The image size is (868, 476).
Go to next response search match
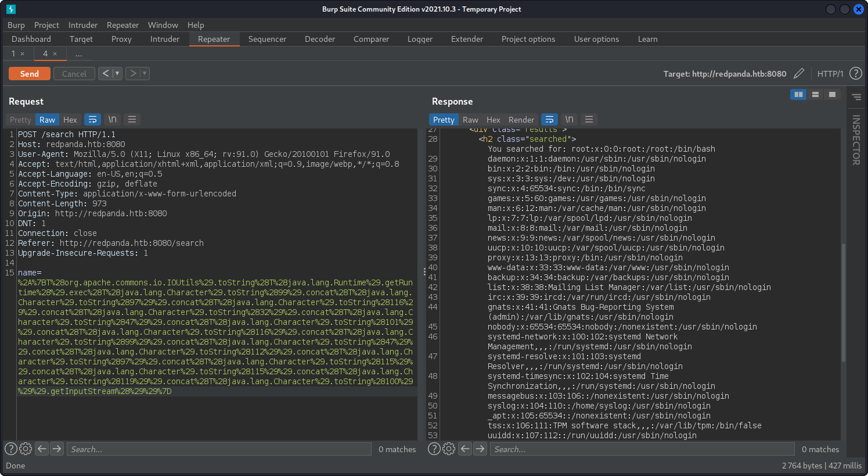click(x=480, y=449)
